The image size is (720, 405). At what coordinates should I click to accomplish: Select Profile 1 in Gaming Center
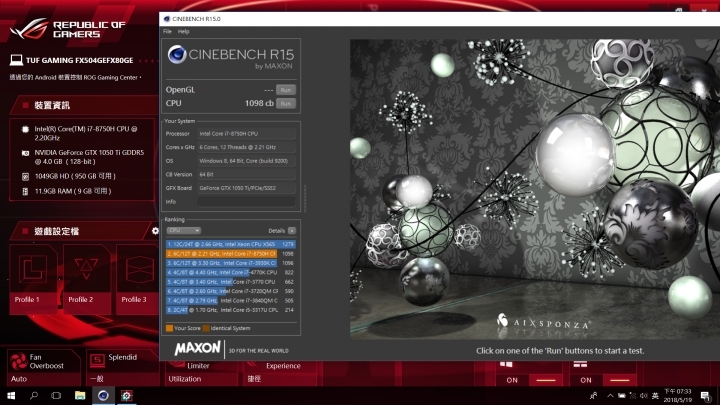tap(33, 279)
